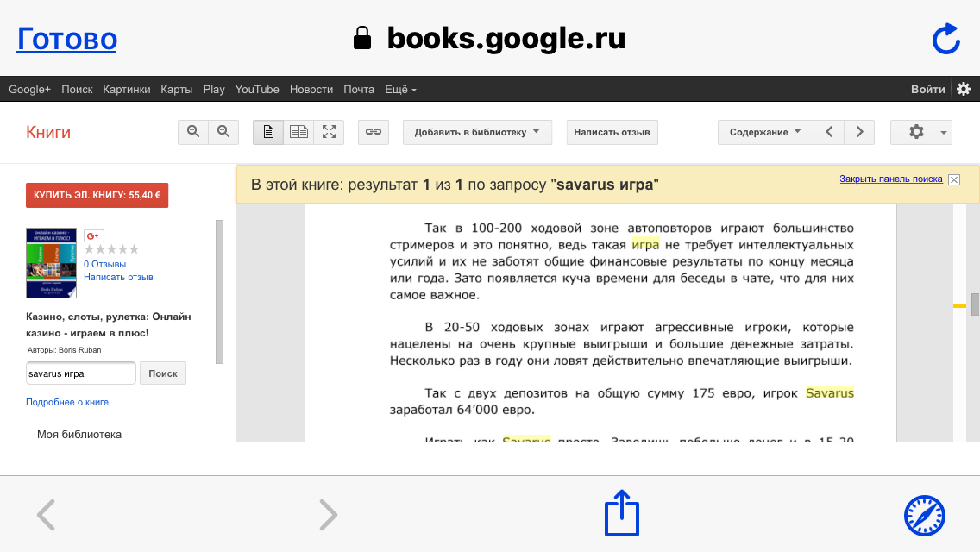Switch to two-page view

(298, 132)
